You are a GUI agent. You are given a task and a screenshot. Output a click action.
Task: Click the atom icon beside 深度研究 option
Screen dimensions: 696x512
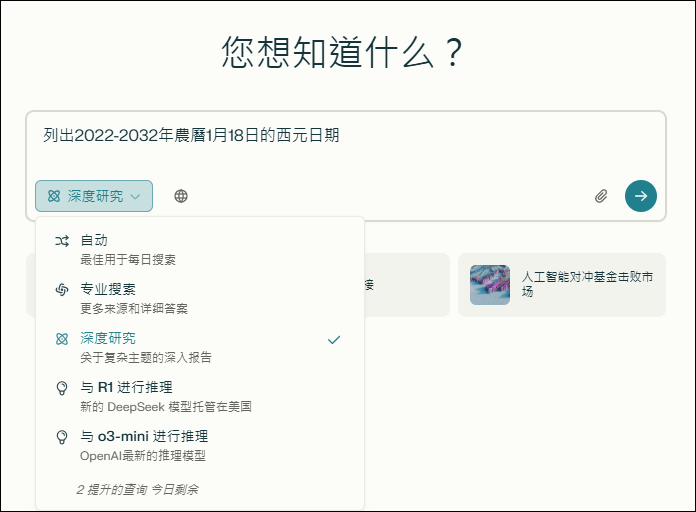click(x=62, y=339)
